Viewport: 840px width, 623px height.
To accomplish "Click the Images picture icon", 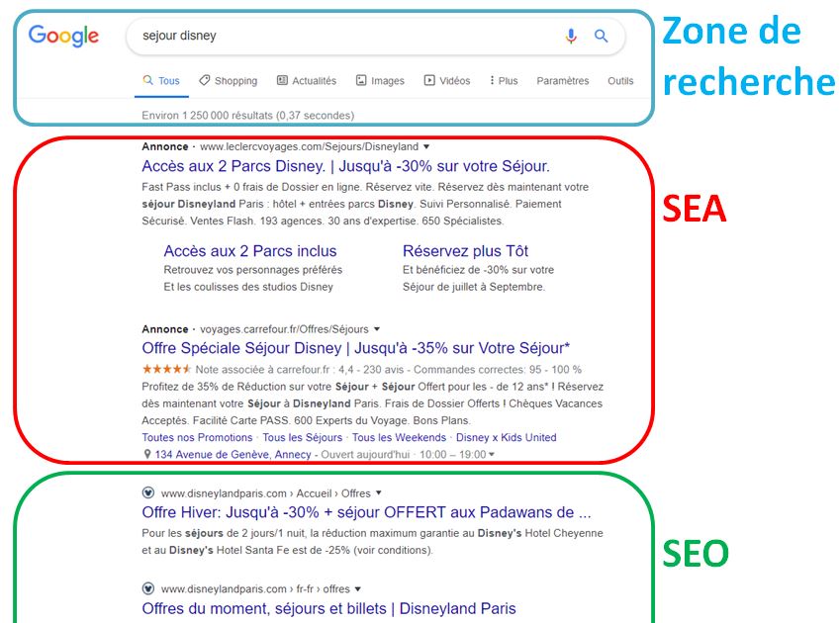I will coord(361,80).
